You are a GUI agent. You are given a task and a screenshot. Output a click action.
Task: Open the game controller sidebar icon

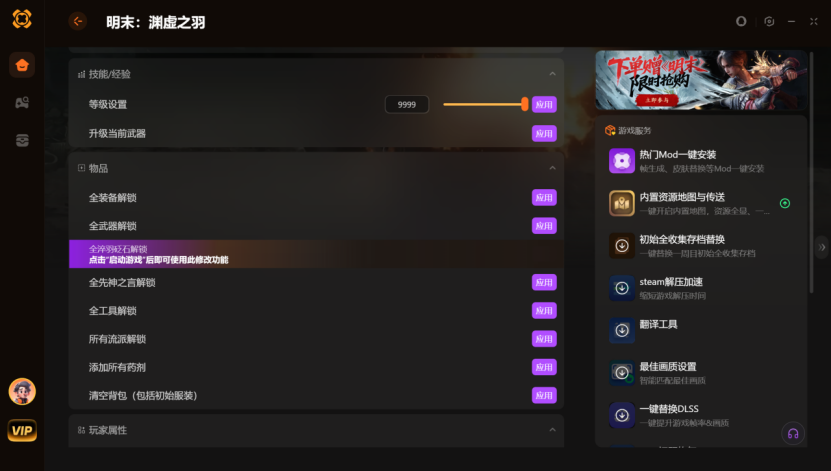pyautogui.click(x=22, y=102)
